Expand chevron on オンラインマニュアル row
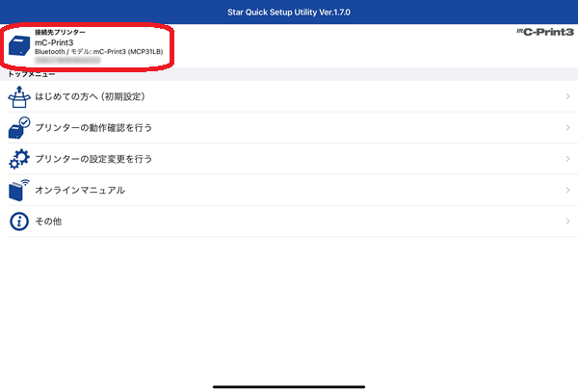This screenshot has width=578, height=392. (x=567, y=190)
